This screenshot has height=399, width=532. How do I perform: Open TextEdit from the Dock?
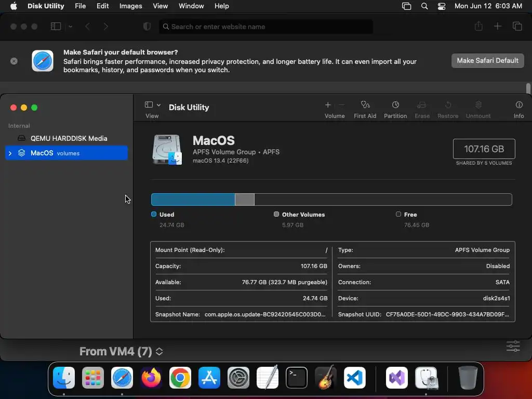point(268,378)
